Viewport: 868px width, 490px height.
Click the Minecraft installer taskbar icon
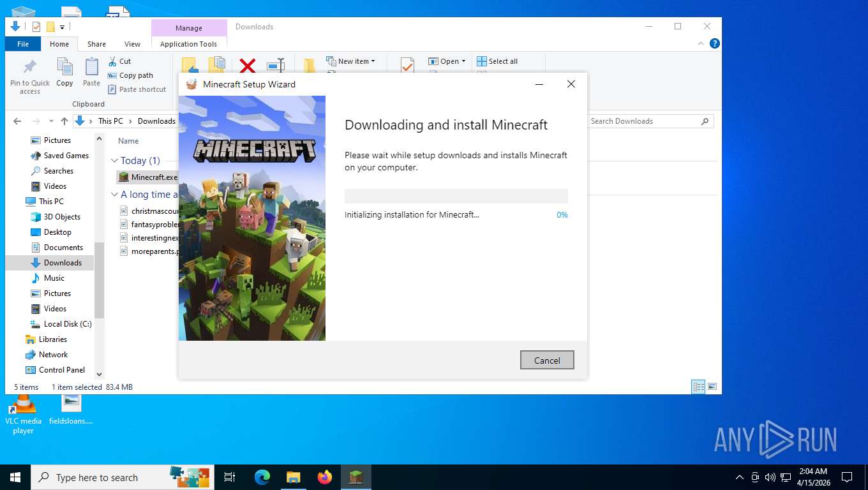click(x=356, y=477)
